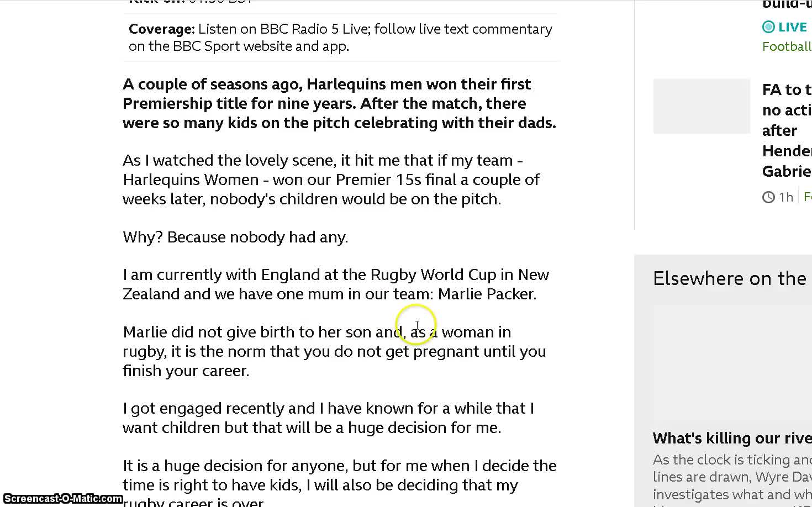Image resolution: width=812 pixels, height=507 pixels.
Task: Click the name Marlie Packer in the article
Action: 486,294
